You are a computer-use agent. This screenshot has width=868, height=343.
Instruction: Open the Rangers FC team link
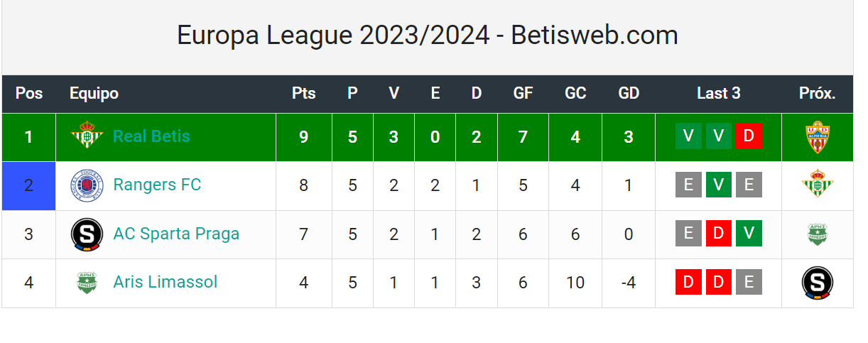[157, 185]
